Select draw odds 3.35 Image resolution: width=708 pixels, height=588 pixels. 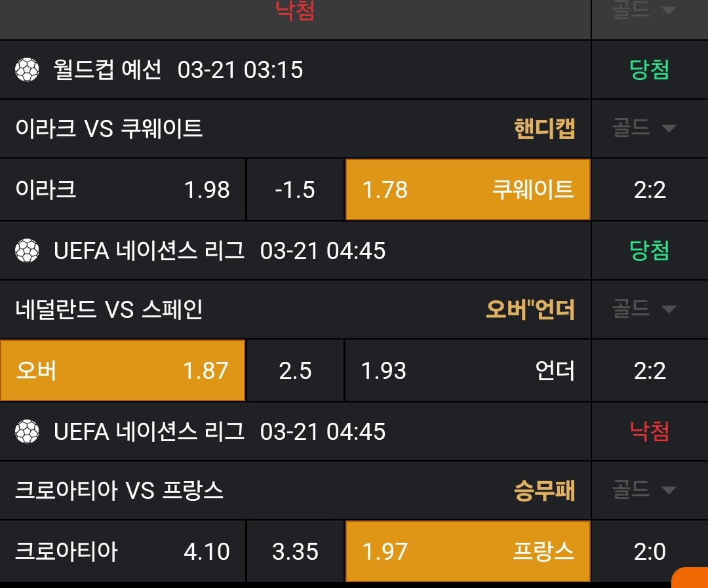click(x=295, y=551)
